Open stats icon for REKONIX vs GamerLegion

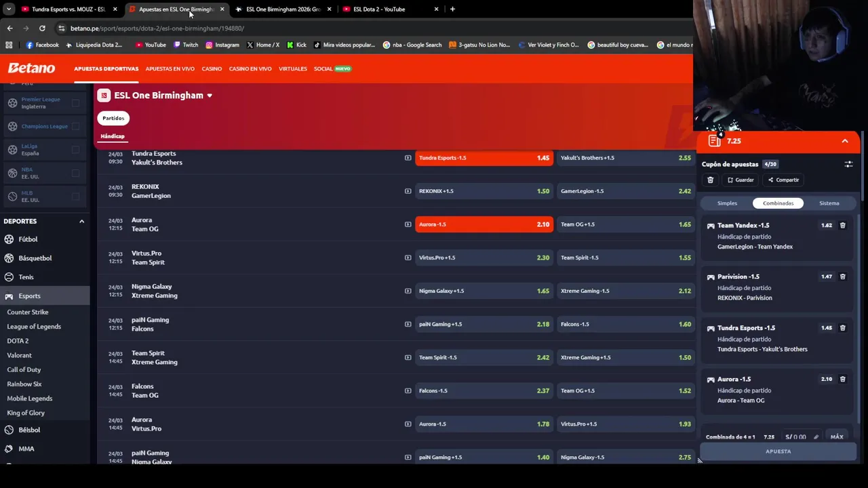[x=408, y=191]
